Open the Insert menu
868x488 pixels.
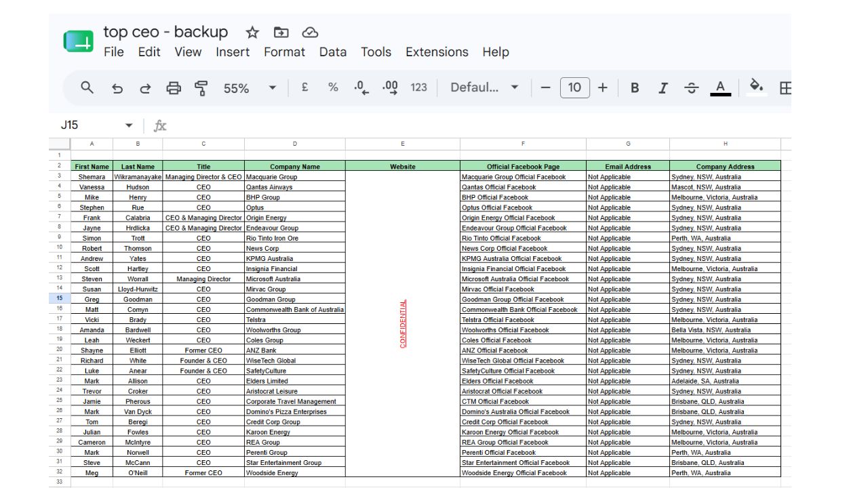[233, 52]
